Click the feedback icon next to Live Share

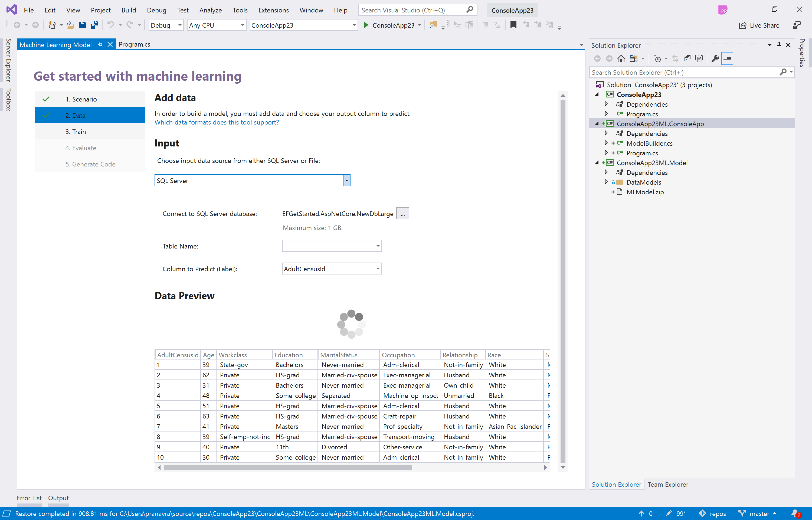tap(797, 25)
